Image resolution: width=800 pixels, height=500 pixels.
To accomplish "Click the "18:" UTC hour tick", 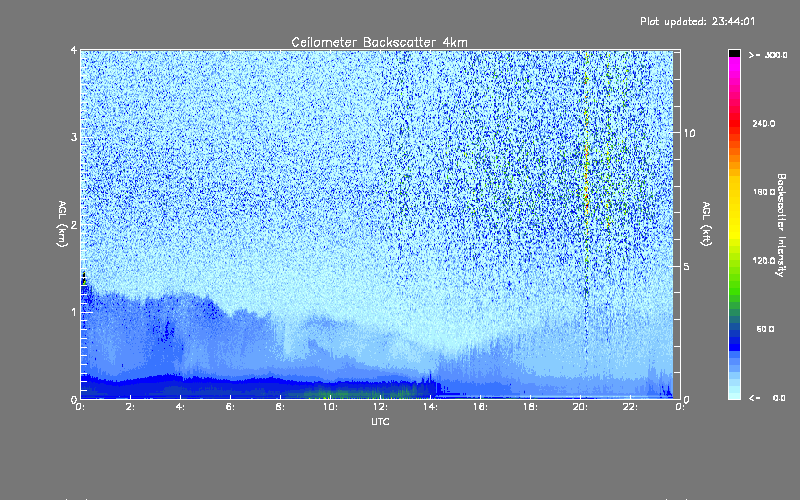I will (x=530, y=407).
